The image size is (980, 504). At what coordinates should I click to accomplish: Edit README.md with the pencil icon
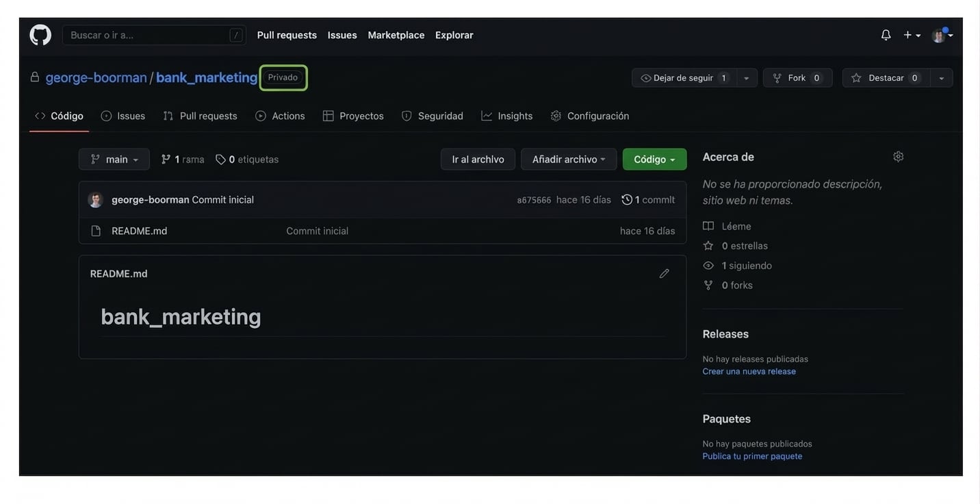tap(664, 274)
